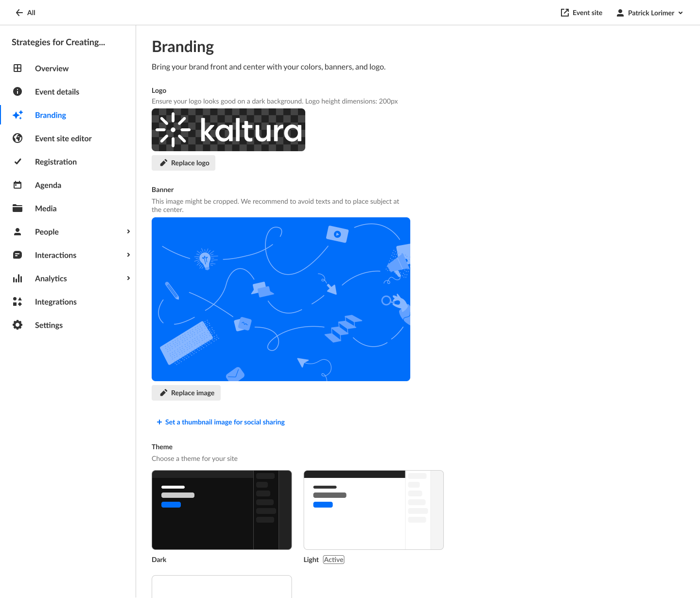
Task: Click the Interactions chat icon
Action: click(x=17, y=255)
